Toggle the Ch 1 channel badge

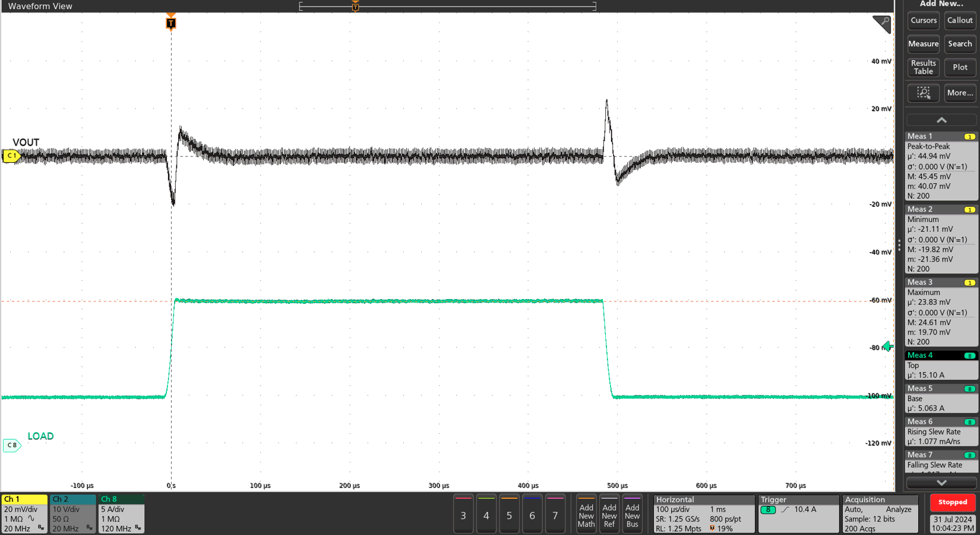(24, 514)
